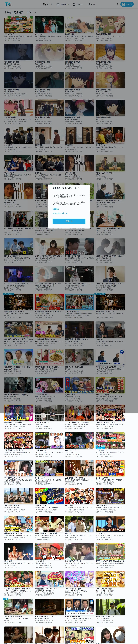Open the MBSニュース特集 thumbnail

coord(110,385)
